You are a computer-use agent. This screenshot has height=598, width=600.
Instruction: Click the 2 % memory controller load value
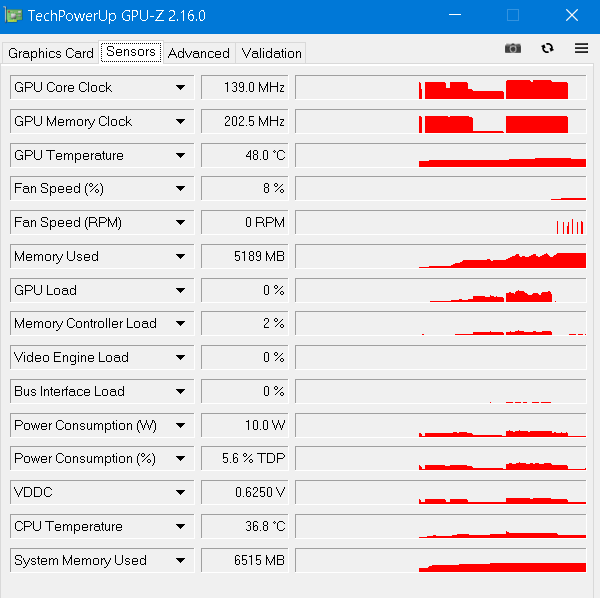tap(245, 323)
